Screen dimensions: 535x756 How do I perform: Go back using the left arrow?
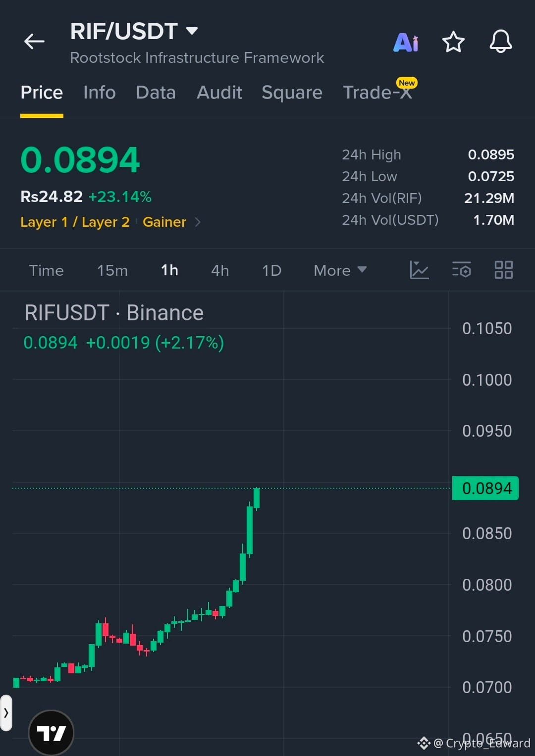click(34, 42)
